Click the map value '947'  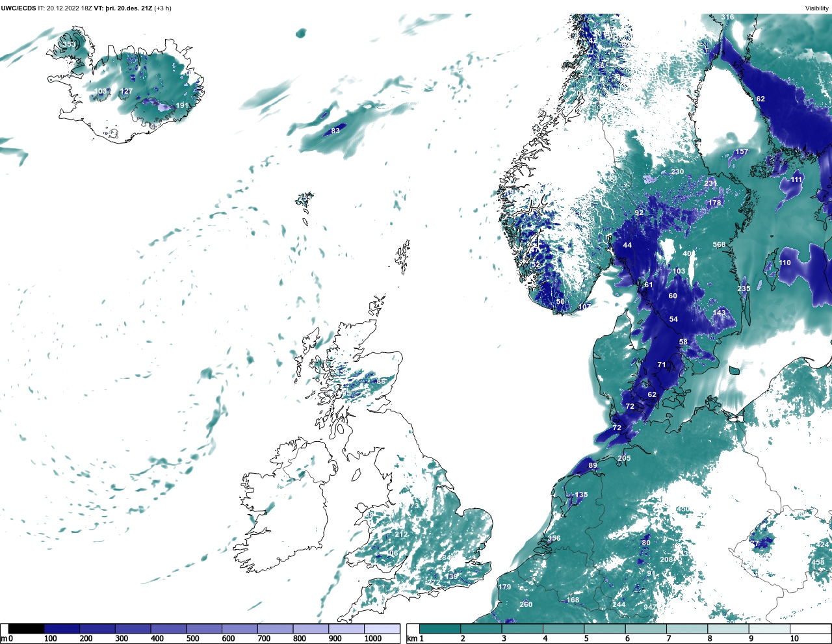pyautogui.click(x=650, y=607)
